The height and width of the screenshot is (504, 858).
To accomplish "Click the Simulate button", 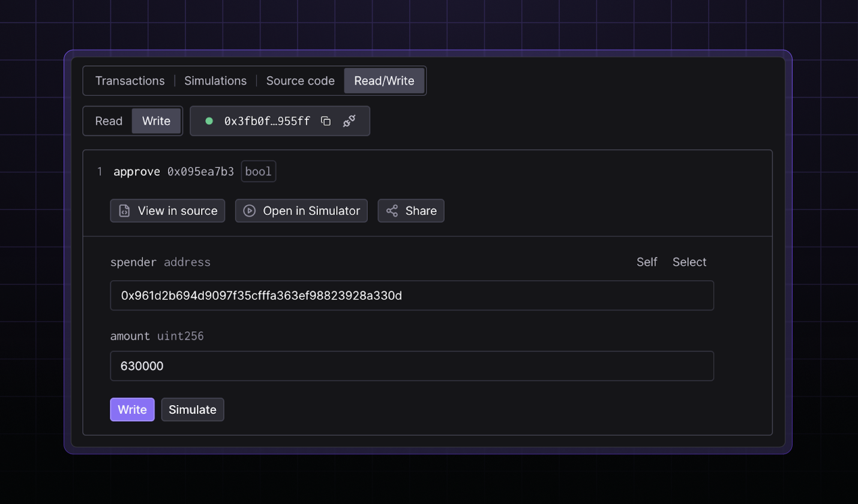I will click(x=193, y=410).
